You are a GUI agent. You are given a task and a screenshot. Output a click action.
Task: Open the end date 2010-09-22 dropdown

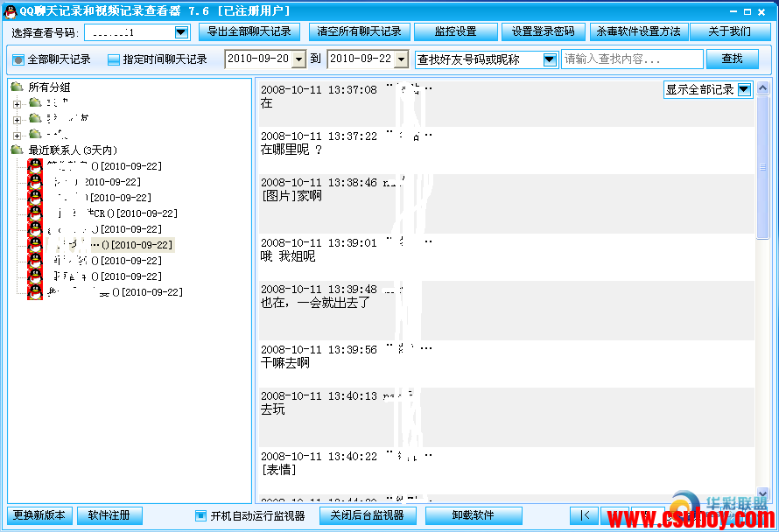tap(402, 59)
